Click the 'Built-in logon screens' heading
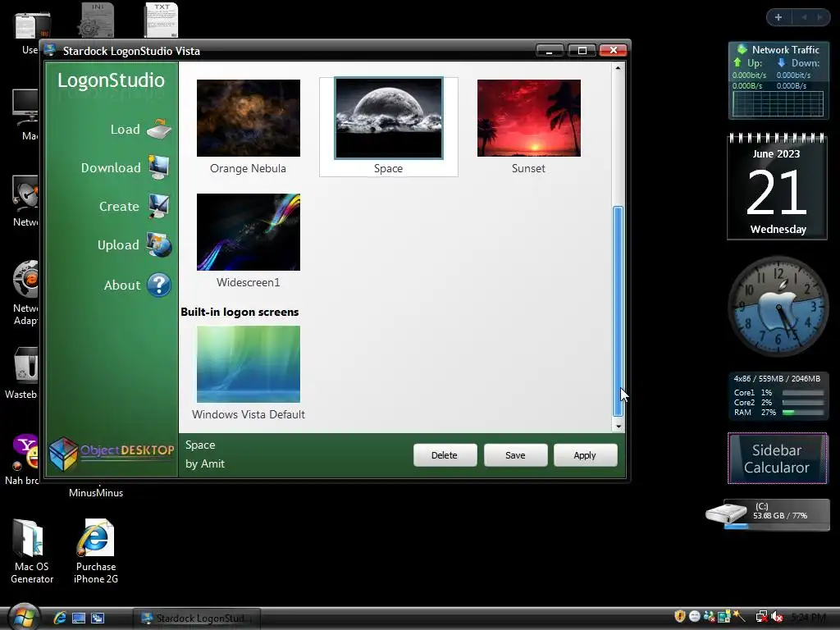 tap(240, 312)
